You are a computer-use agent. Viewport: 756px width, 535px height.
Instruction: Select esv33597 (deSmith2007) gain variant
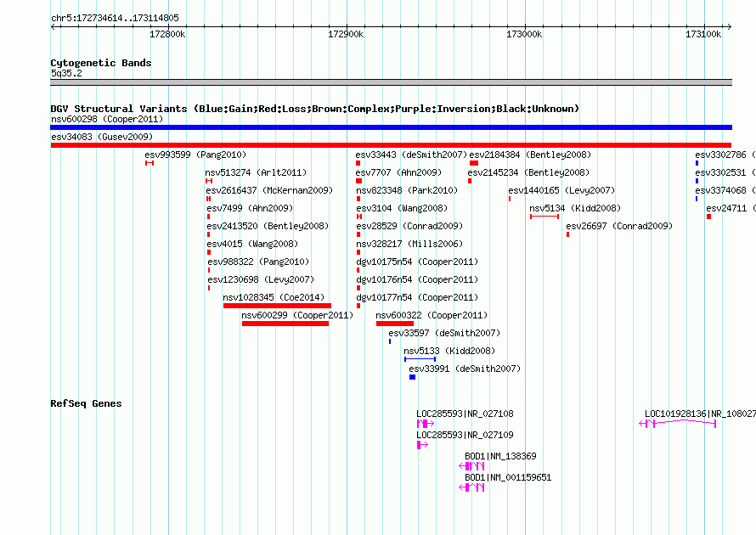[444, 333]
